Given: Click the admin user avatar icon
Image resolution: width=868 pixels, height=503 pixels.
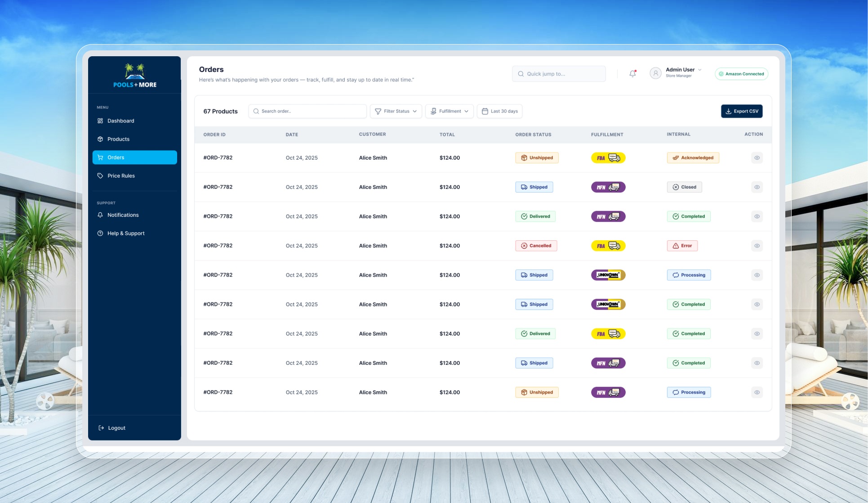Looking at the screenshot, I should [655, 73].
